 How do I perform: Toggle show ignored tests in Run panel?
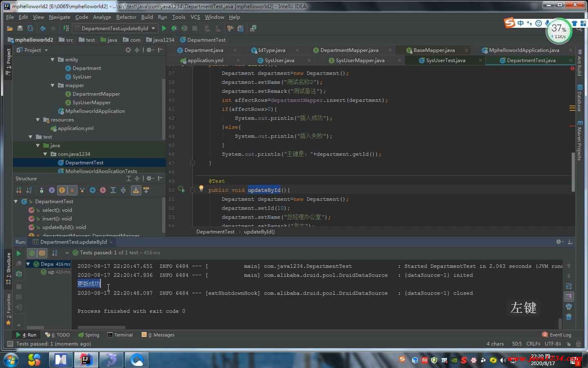click(42, 253)
